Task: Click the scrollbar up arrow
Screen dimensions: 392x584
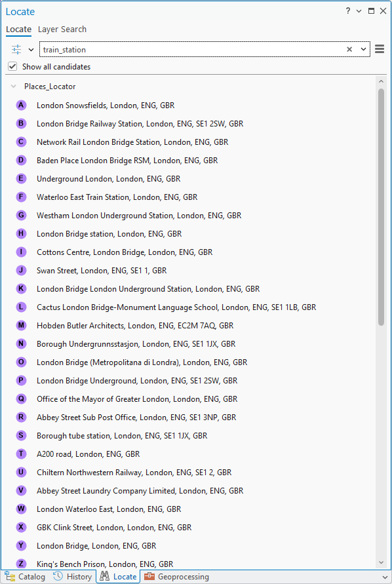Action: pos(381,81)
